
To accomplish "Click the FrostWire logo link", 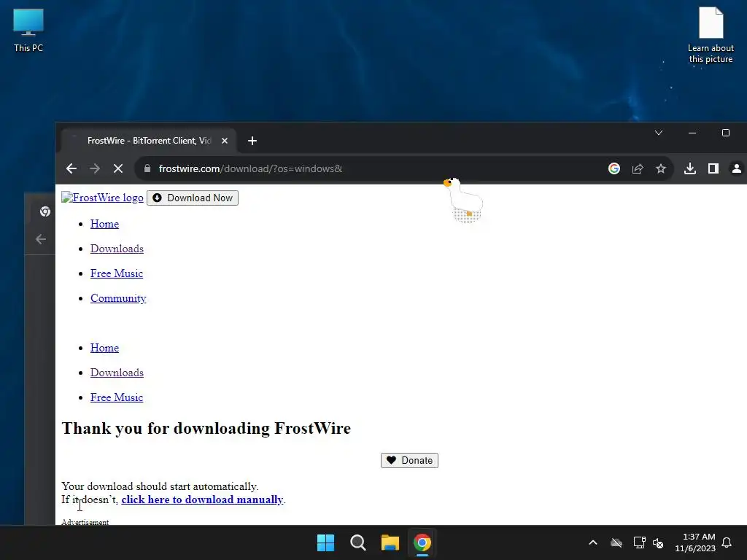I will 102,198.
